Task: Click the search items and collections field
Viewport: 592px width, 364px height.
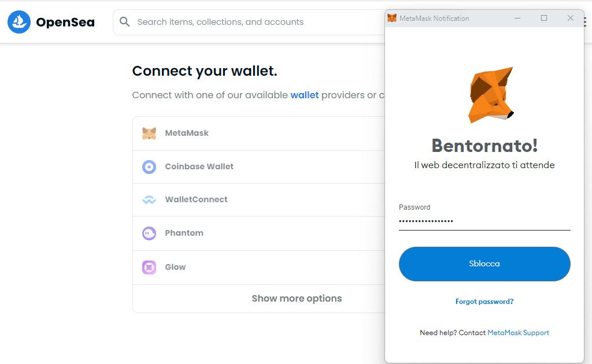Action: (x=249, y=22)
